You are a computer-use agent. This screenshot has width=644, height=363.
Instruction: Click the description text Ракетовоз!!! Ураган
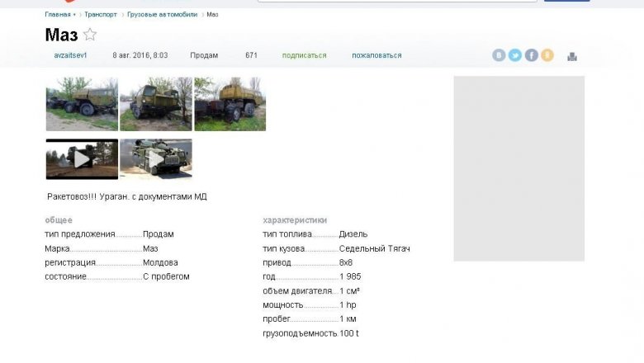coord(88,197)
